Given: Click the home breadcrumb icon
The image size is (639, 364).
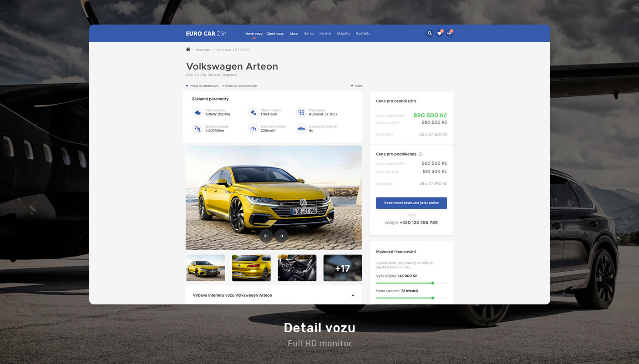Looking at the screenshot, I should (188, 50).
